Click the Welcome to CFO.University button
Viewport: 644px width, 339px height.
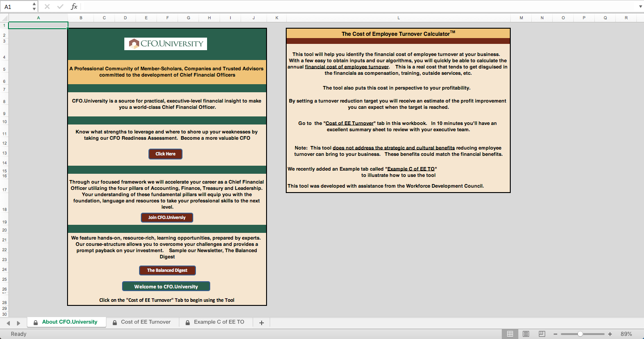166,287
